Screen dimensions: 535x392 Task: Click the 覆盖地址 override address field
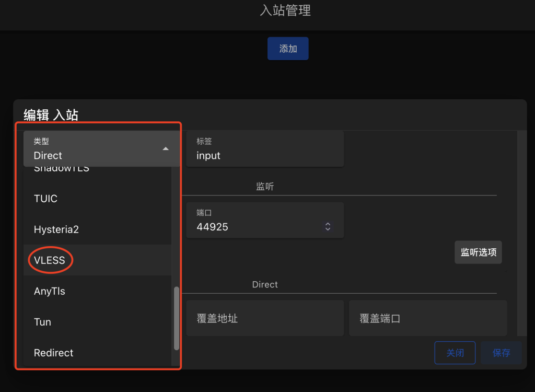click(265, 318)
